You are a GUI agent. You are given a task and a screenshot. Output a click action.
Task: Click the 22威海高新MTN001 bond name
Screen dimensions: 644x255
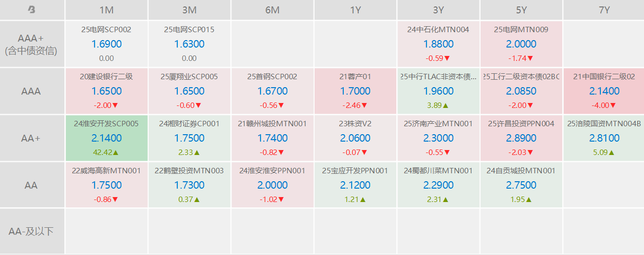pyautogui.click(x=106, y=171)
